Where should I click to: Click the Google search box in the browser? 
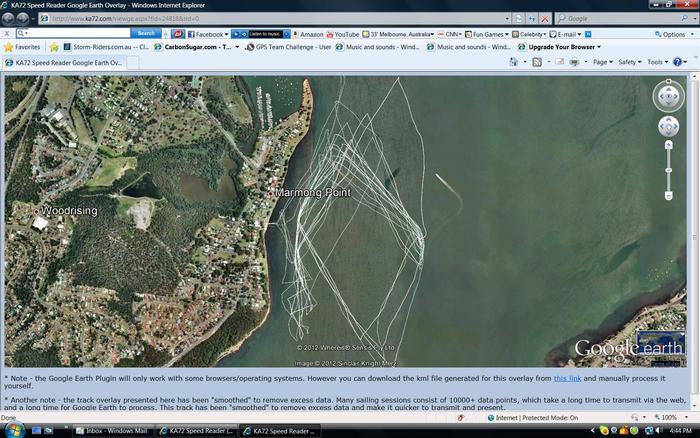click(x=623, y=18)
